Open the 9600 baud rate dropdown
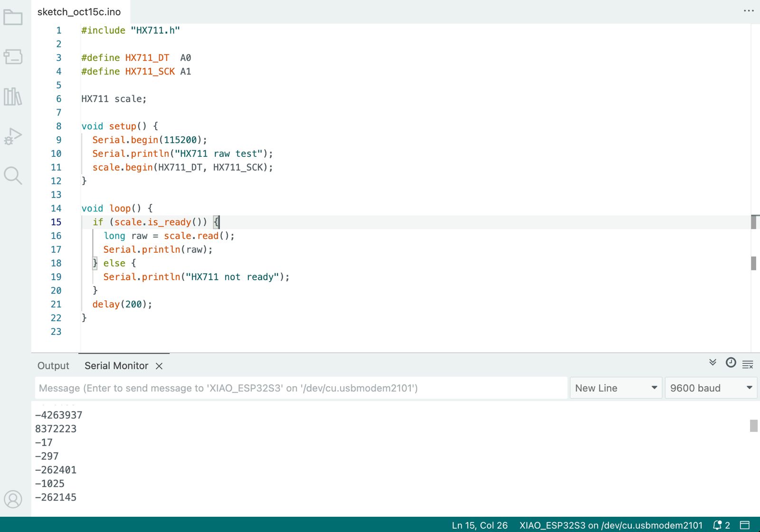 pos(711,388)
